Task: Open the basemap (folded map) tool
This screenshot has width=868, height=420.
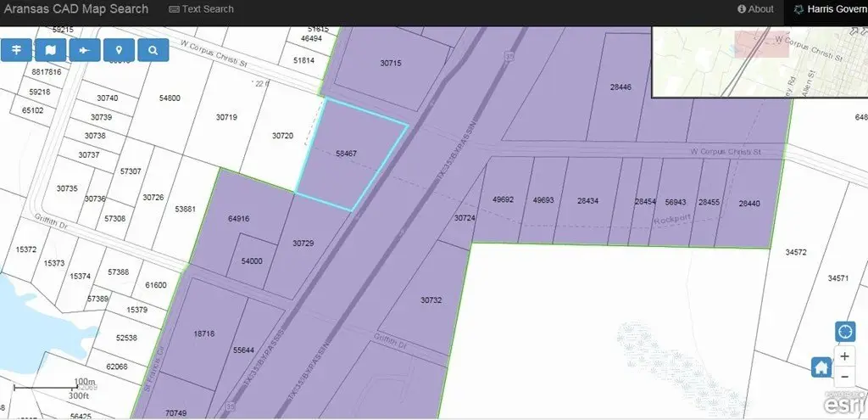Action: click(51, 50)
